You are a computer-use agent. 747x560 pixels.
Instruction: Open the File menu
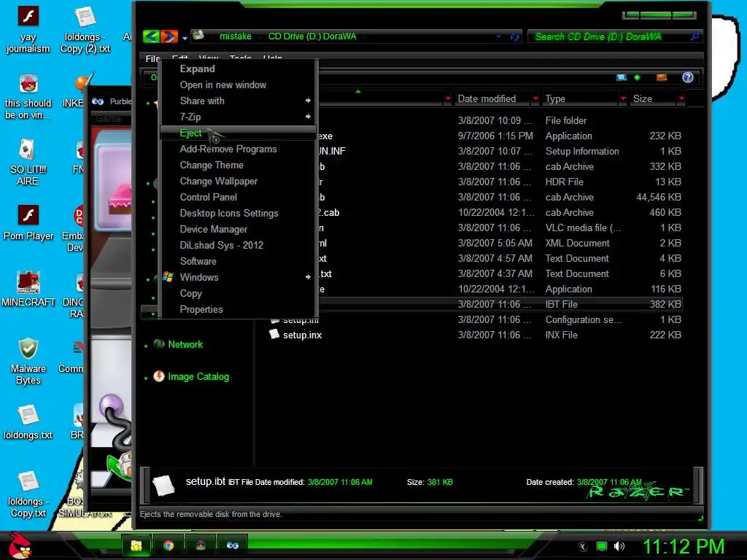coord(152,58)
